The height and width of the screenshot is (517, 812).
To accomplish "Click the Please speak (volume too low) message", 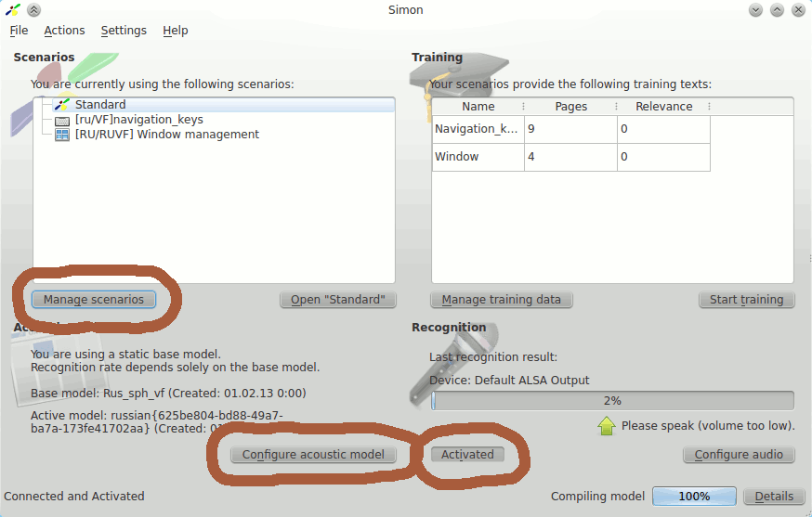I will point(708,426).
